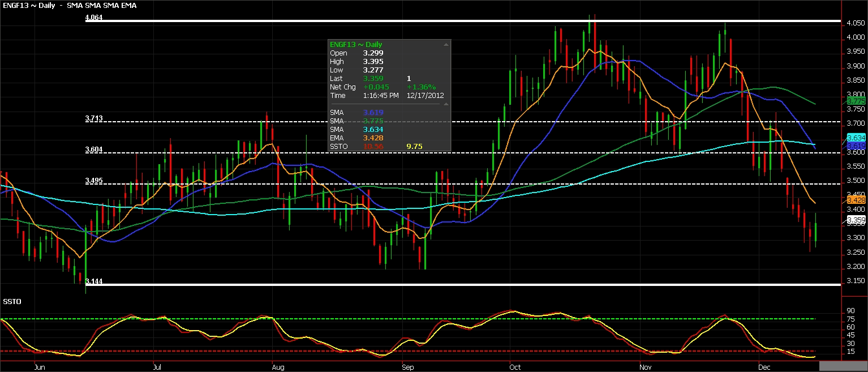Collapse the ENGF13 price data section arrow

446,44
